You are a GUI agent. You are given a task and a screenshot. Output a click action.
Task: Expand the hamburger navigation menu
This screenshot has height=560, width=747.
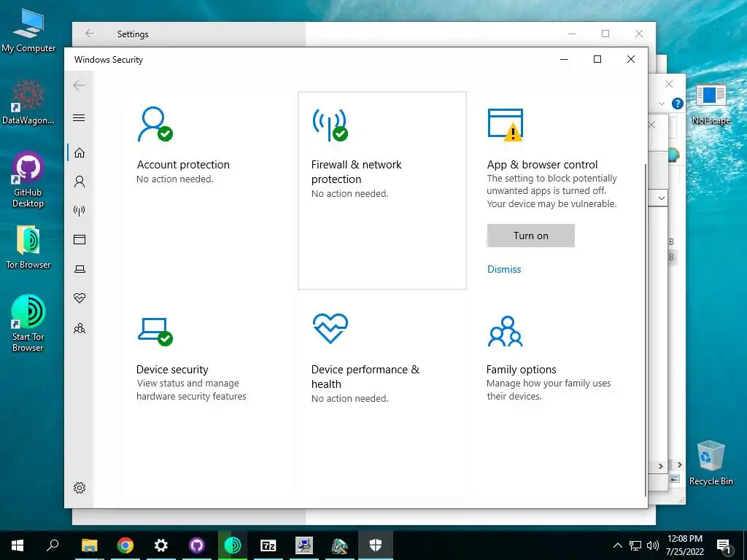(79, 117)
